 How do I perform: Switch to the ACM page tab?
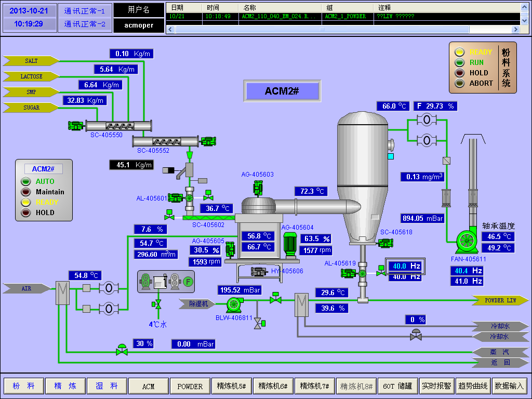tap(148, 386)
